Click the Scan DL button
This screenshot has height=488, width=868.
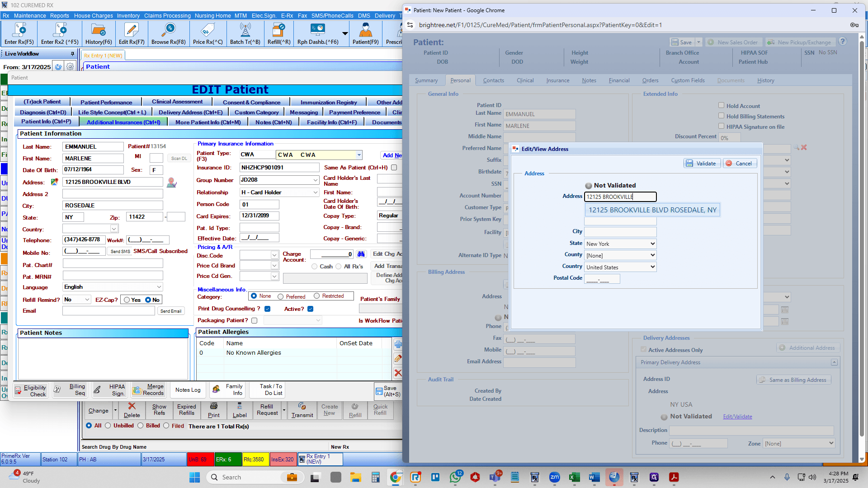(x=179, y=159)
